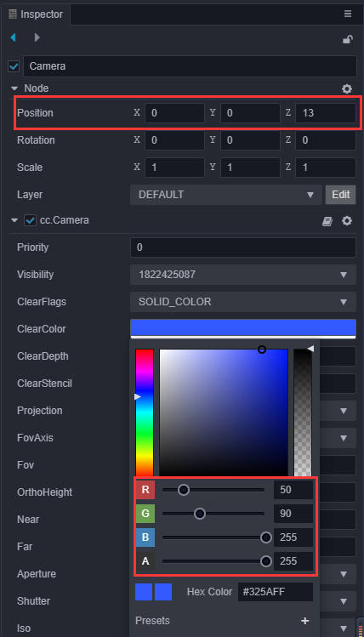The image size is (364, 637).
Task: Open the Iso dropdown arrow
Action: [x=344, y=628]
